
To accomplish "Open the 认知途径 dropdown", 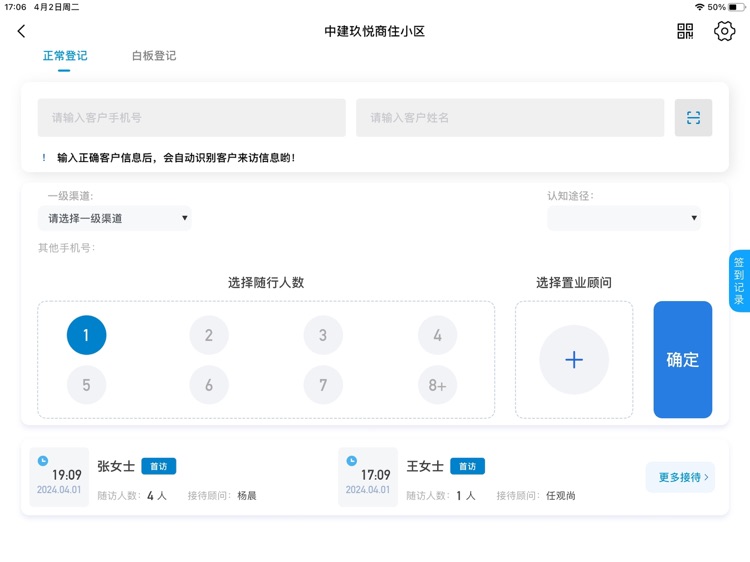I will click(x=624, y=219).
